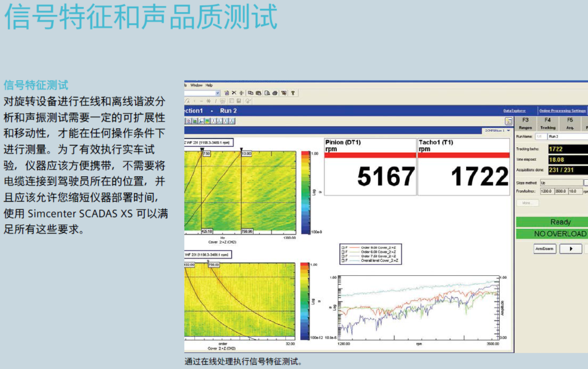The image size is (588, 369).
Task: Expand the 2CMFBNum 1 layout dropdown
Action: [x=508, y=131]
